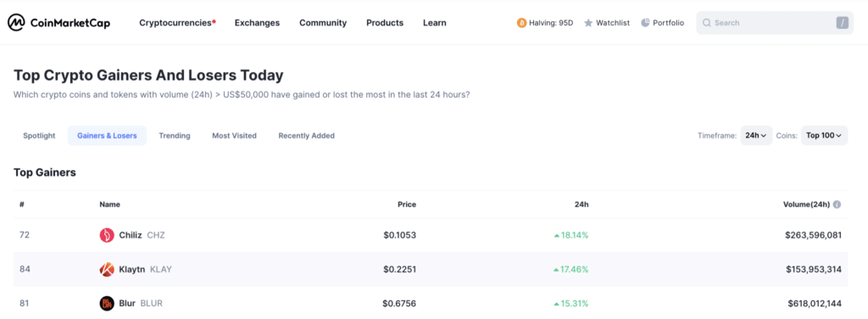Open the Products menu
Image resolution: width=868 pixels, height=319 pixels.
point(385,23)
